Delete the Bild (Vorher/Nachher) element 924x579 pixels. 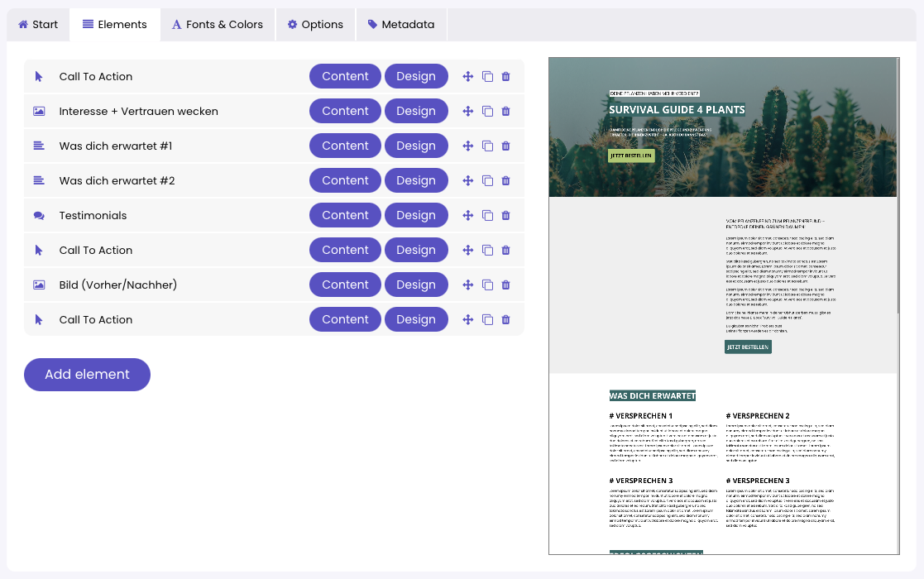coord(506,285)
